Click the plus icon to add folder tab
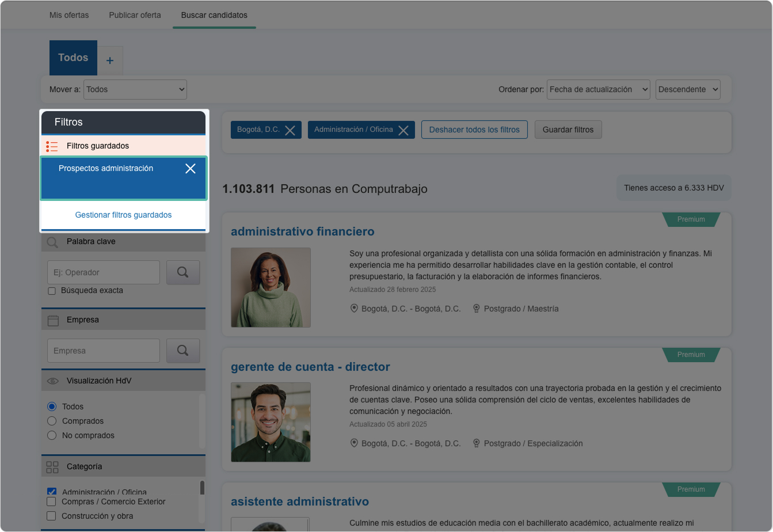Viewport: 773px width, 532px height. 110,60
